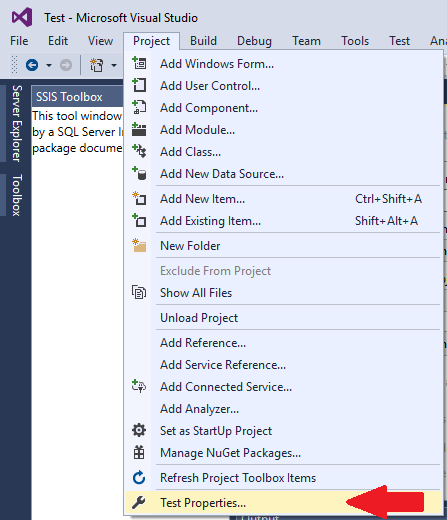Image resolution: width=447 pixels, height=520 pixels.
Task: Click the New Project toolbar icon
Action: point(97,65)
